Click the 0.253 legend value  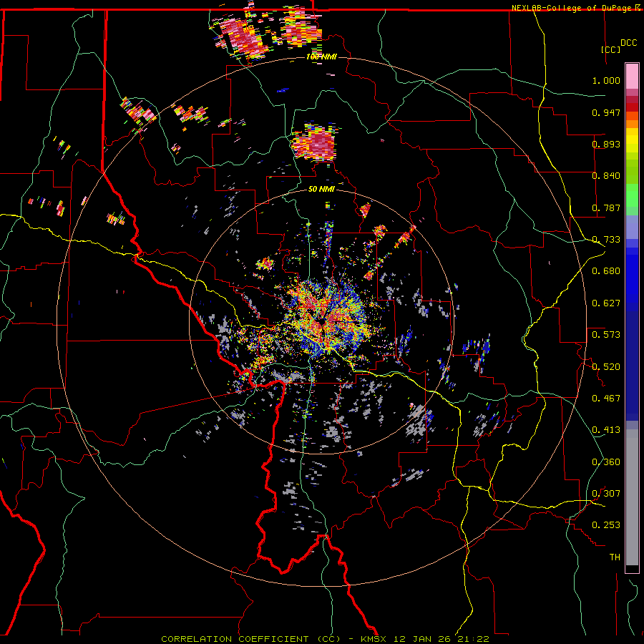pos(606,525)
